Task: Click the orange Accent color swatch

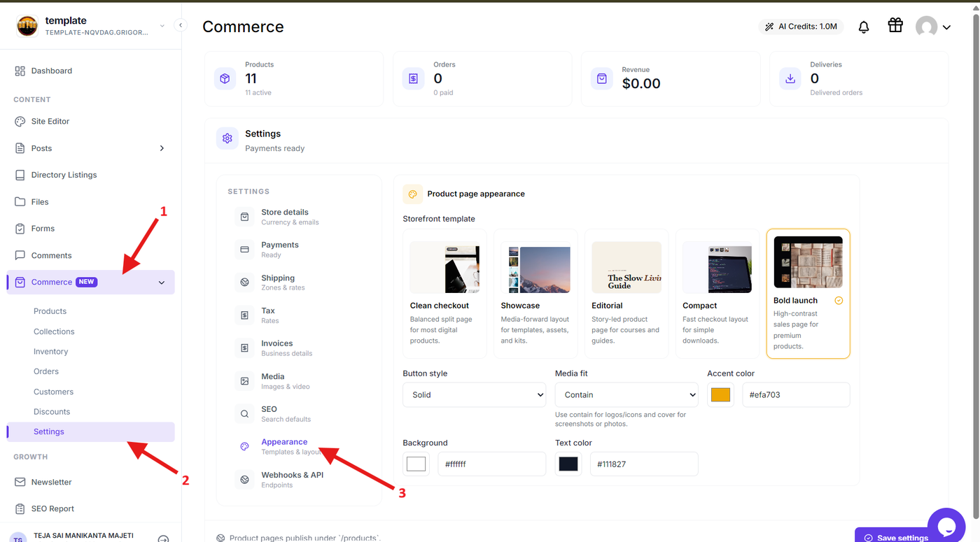Action: (x=720, y=395)
